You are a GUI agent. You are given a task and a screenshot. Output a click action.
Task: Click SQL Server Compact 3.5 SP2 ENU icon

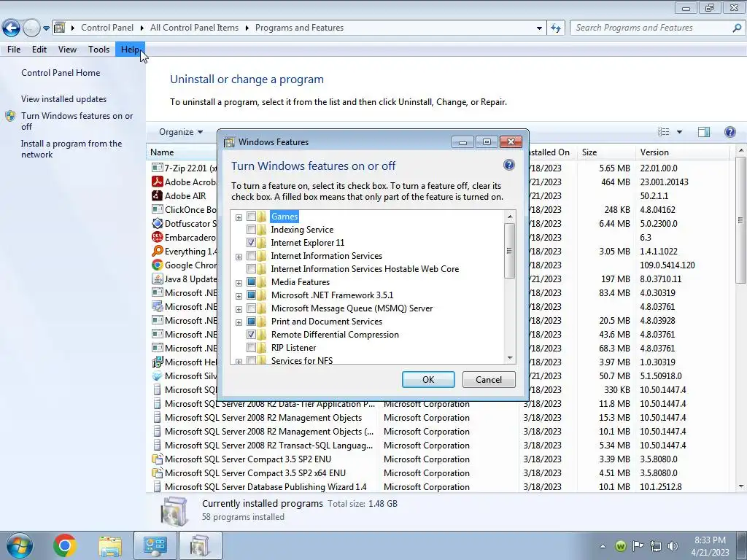pos(158,459)
